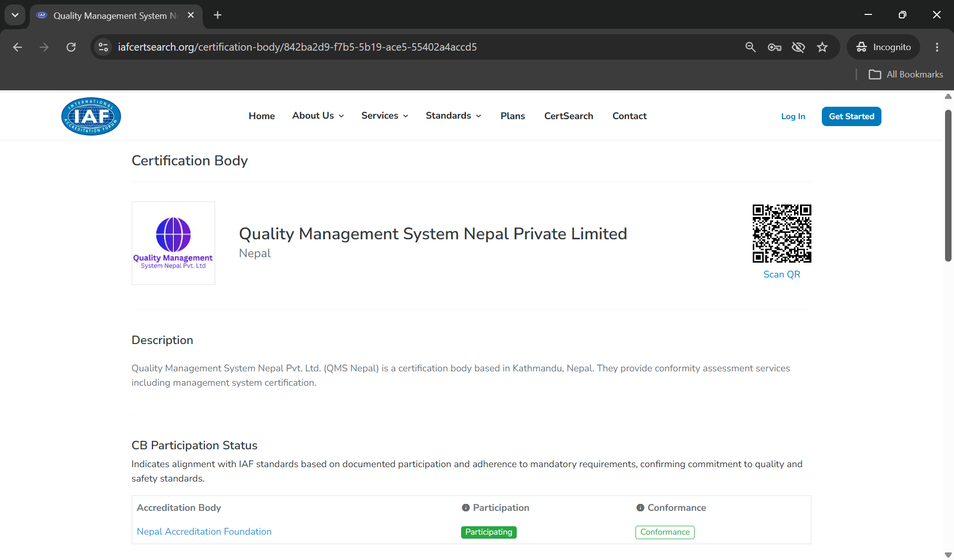Expand the About Us menu
954x560 pixels.
(318, 116)
